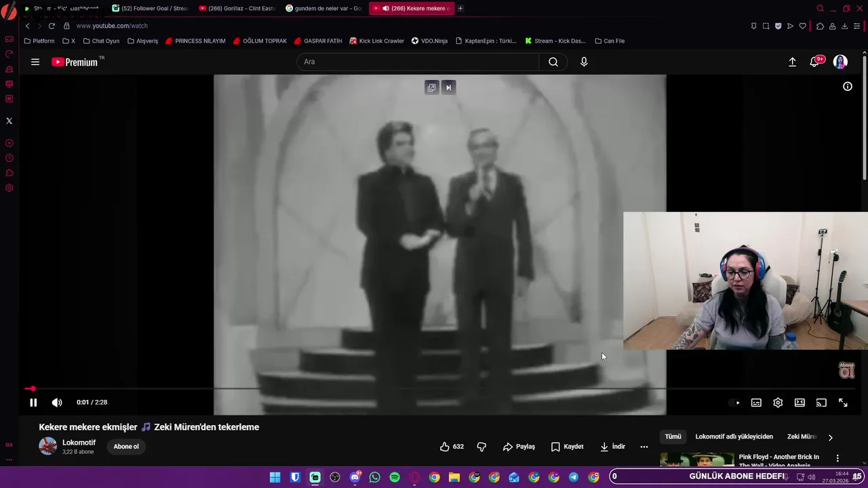
Task: Enter fullscreen mode
Action: [x=843, y=403]
